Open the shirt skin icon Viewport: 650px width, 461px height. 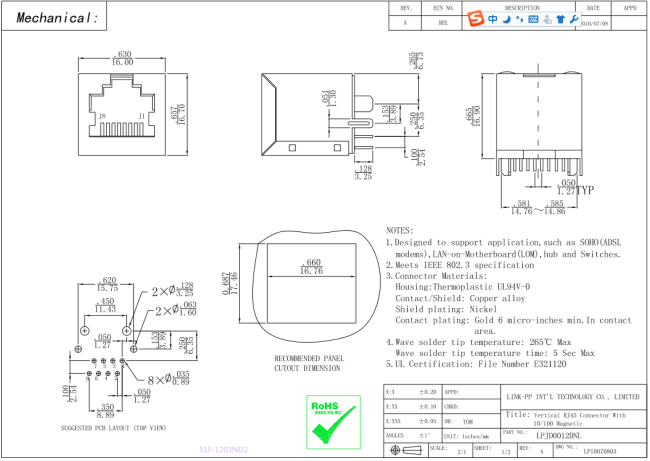point(560,19)
